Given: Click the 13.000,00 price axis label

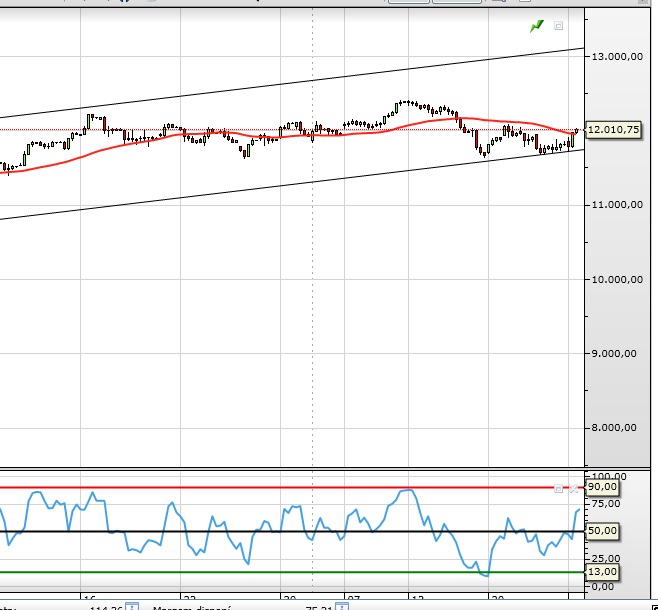Looking at the screenshot, I should [x=617, y=57].
